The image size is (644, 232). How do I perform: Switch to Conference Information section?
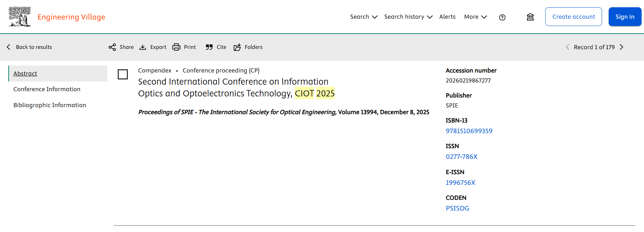(47, 89)
